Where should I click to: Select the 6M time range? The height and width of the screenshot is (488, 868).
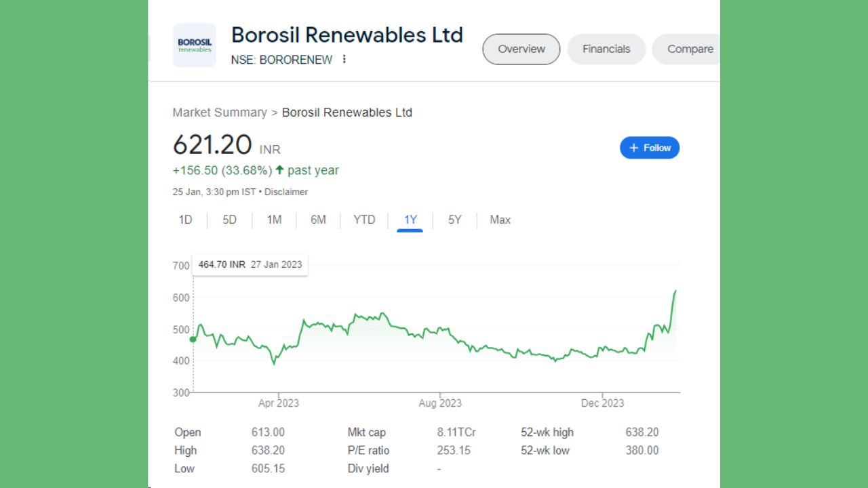(318, 220)
